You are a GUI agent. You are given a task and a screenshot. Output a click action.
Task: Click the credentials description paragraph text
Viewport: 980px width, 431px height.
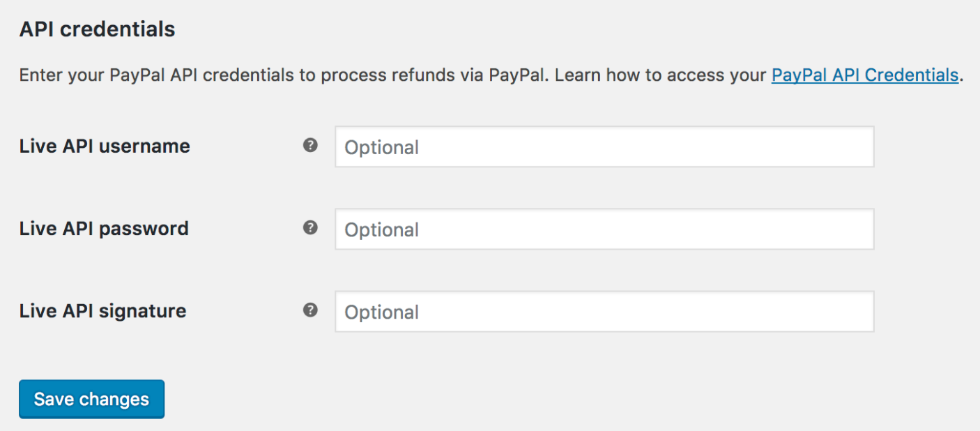279,75
